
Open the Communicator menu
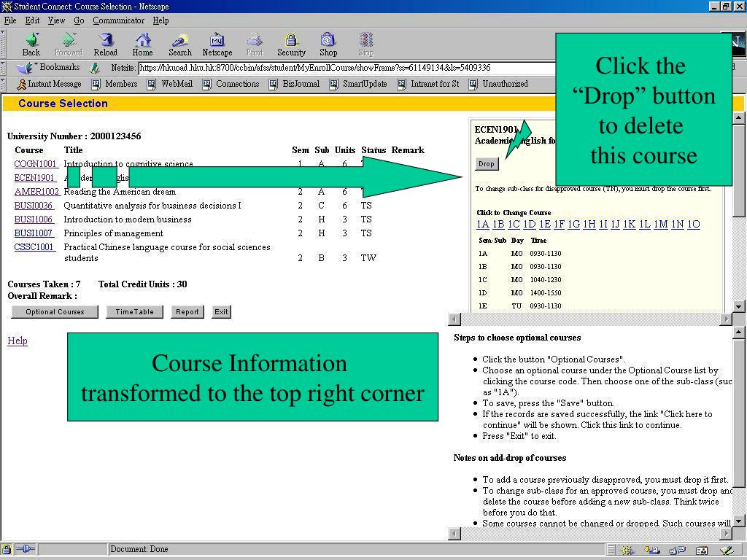(x=119, y=20)
